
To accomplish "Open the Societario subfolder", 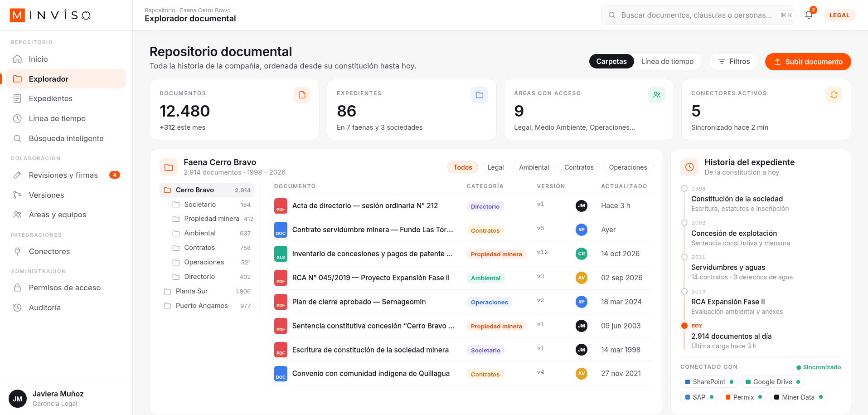I will click(x=211, y=205).
